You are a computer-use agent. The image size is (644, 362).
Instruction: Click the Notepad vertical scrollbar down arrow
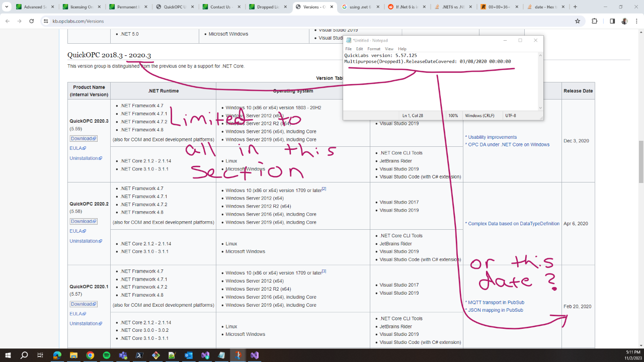(540, 108)
